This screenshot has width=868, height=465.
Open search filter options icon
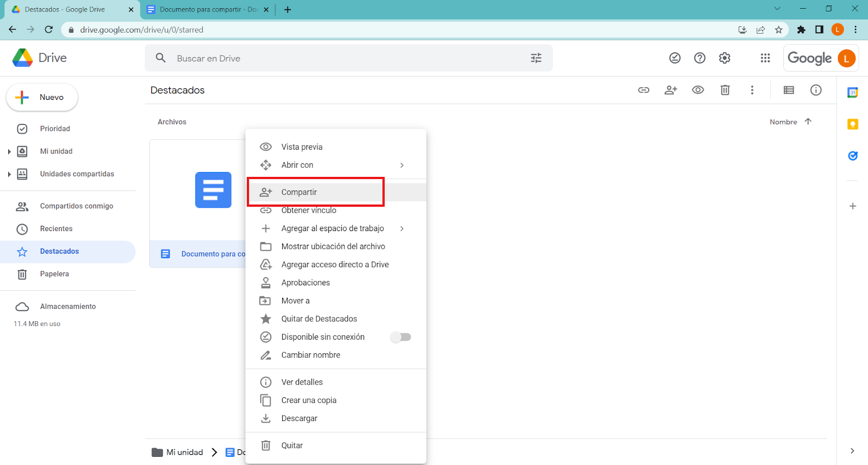(536, 58)
